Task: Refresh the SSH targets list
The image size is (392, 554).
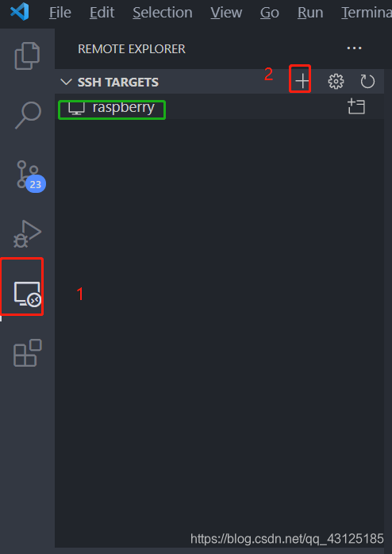Action: click(x=367, y=82)
